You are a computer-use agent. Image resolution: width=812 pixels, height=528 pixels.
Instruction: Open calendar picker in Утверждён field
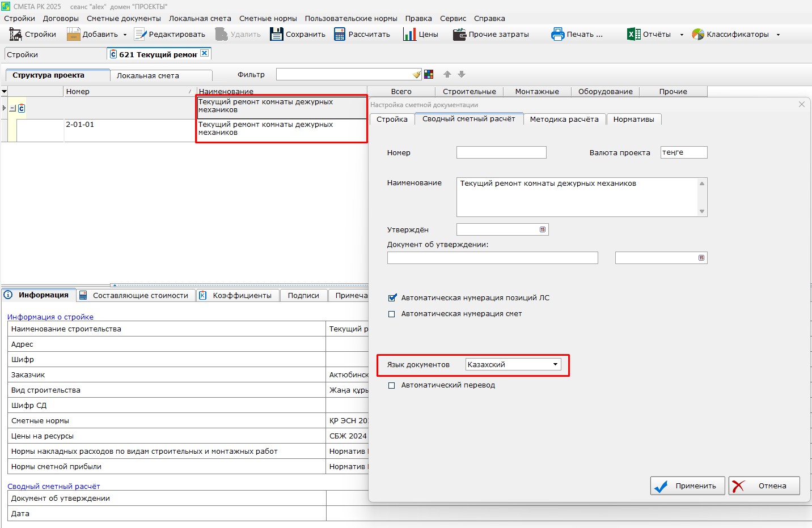pyautogui.click(x=543, y=229)
